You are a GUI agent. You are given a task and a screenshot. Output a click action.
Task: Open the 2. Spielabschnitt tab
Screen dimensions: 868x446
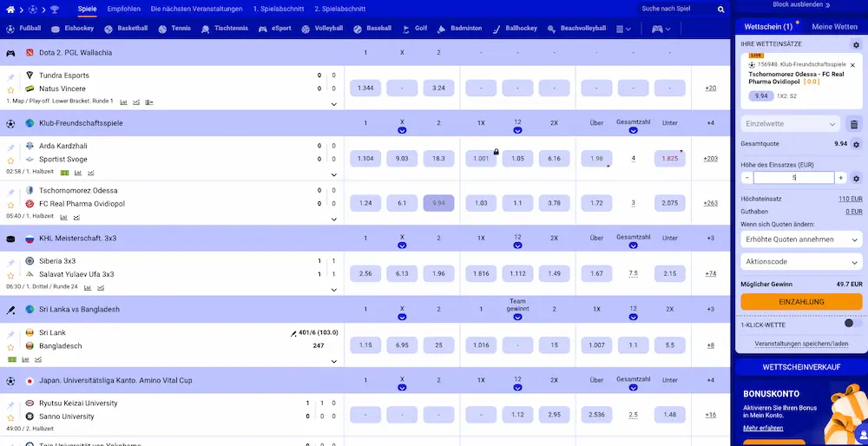tap(340, 9)
